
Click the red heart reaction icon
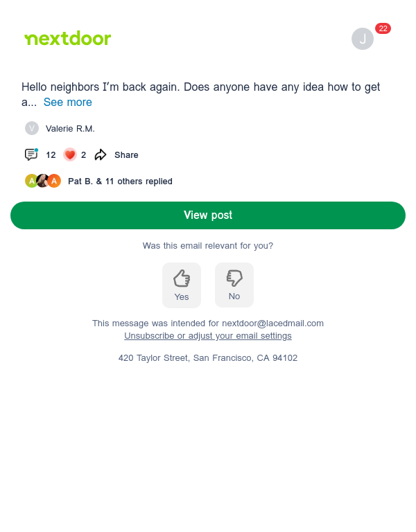pos(70,154)
